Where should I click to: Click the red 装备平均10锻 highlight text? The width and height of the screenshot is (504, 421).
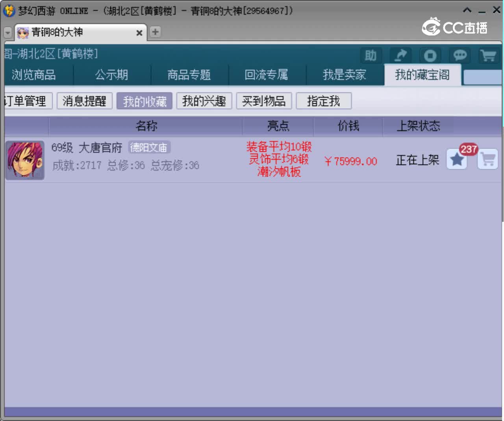[279, 147]
